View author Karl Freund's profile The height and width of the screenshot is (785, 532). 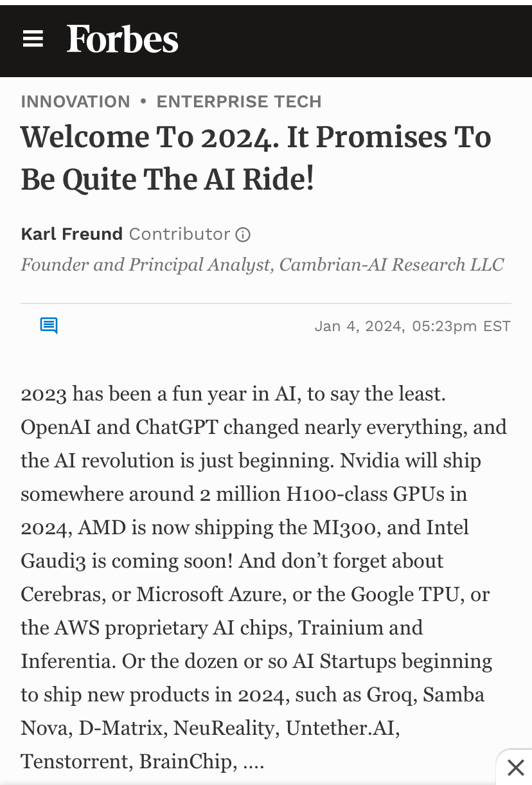point(71,234)
